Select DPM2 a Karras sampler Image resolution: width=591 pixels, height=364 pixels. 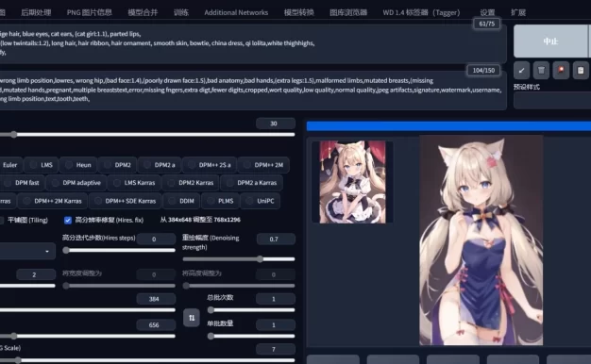[252, 183]
